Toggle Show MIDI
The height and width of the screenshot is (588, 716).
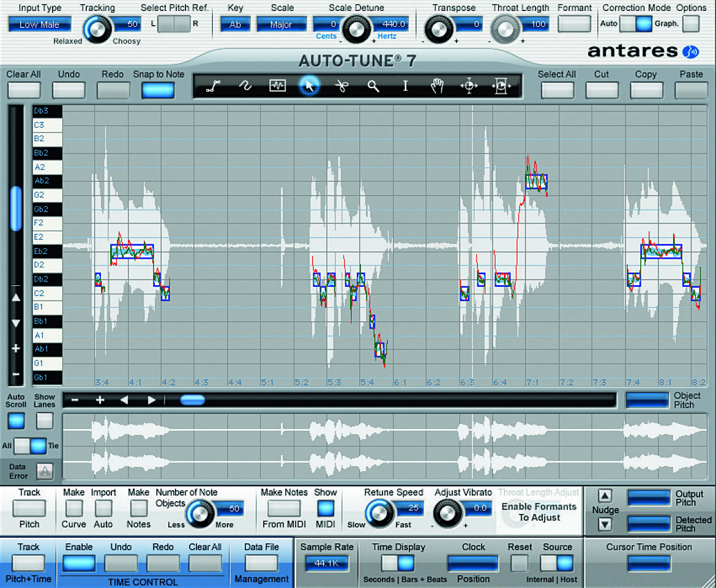[325, 508]
